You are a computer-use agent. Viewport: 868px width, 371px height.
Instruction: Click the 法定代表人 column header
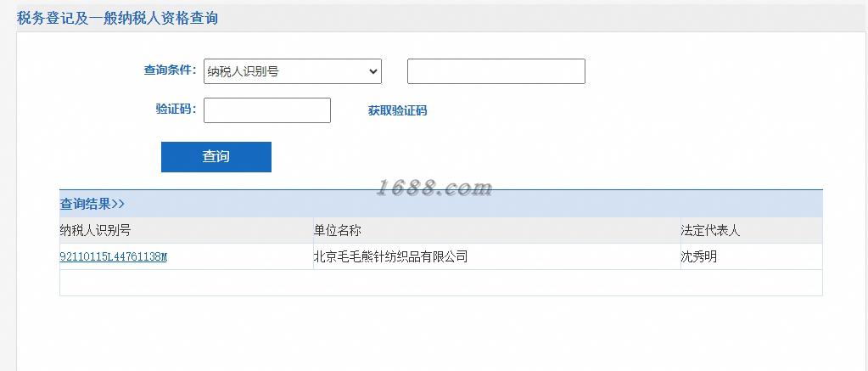coord(710,230)
